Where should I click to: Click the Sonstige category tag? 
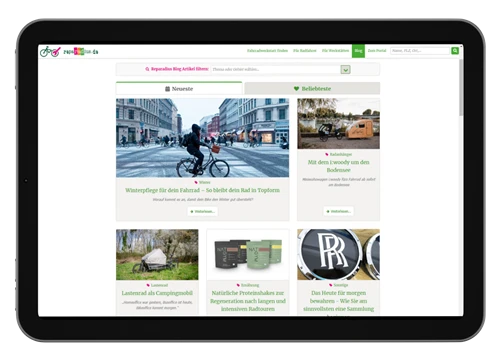coord(338,285)
